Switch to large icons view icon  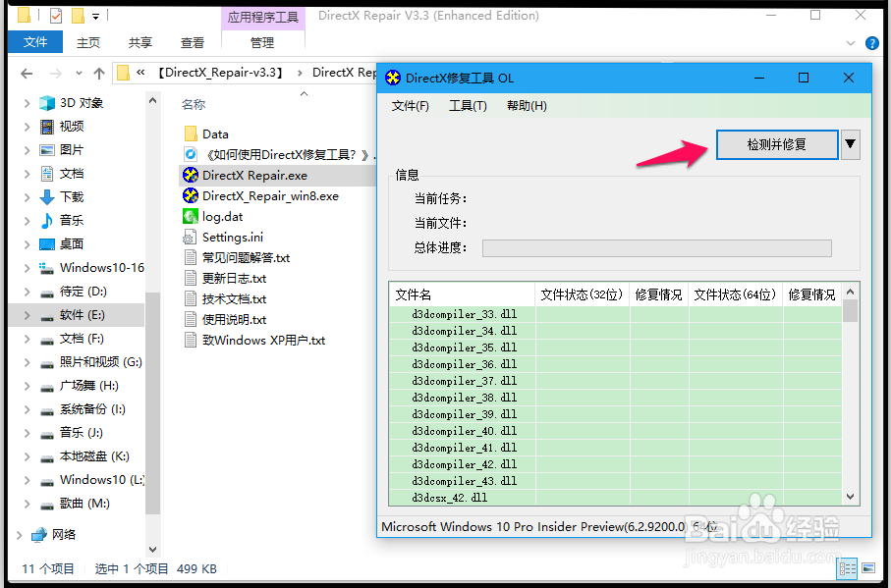coord(868,568)
